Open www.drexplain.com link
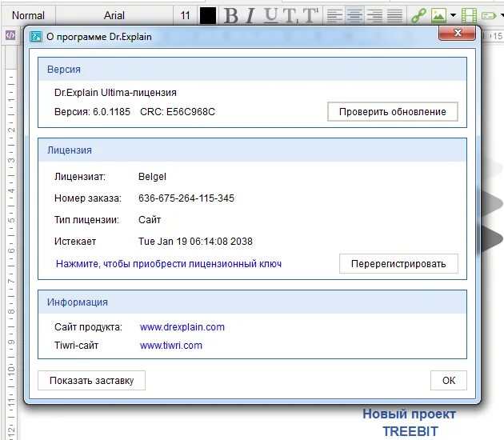Screen dimensions: 504x440 coord(182,327)
